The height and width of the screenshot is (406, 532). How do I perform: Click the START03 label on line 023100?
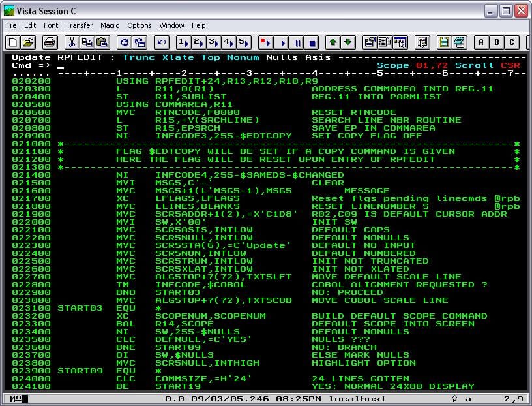[80, 308]
